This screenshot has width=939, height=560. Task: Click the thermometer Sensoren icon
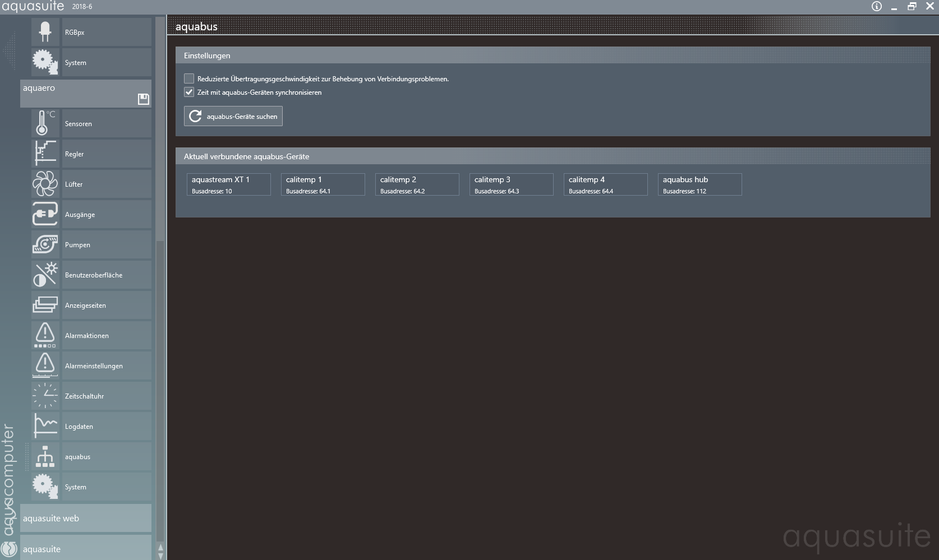tap(45, 123)
